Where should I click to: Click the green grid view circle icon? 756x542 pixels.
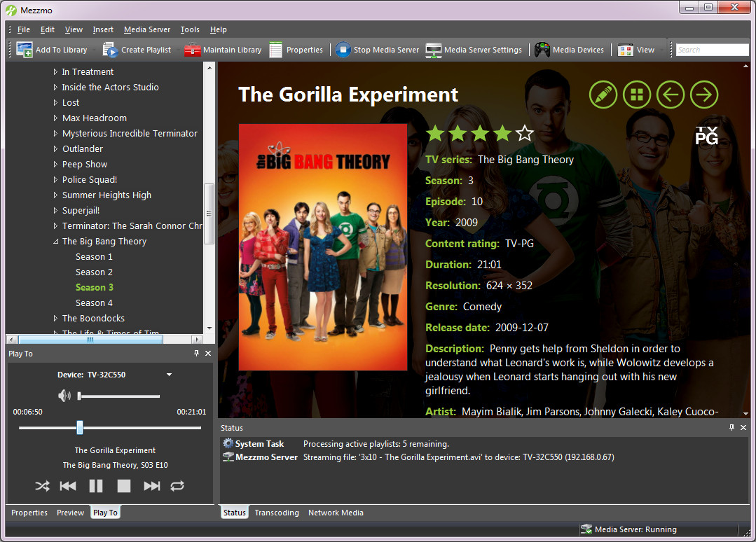coord(637,95)
